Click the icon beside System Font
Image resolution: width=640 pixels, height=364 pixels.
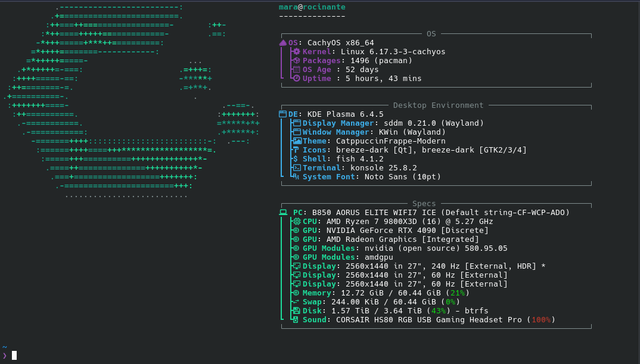296,177
